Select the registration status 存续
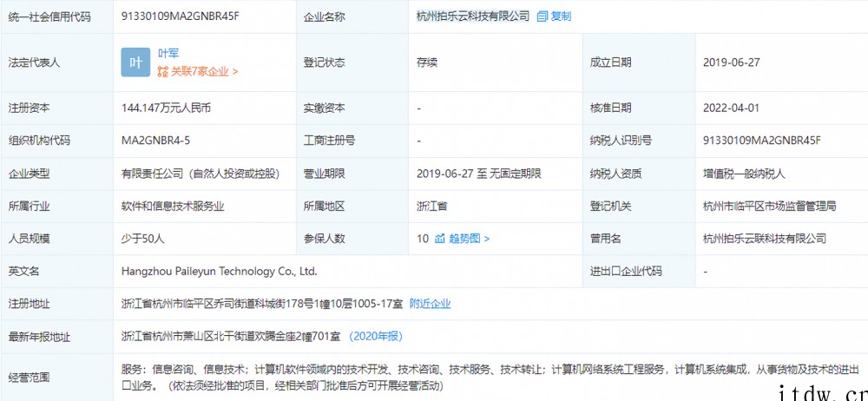 427,62
